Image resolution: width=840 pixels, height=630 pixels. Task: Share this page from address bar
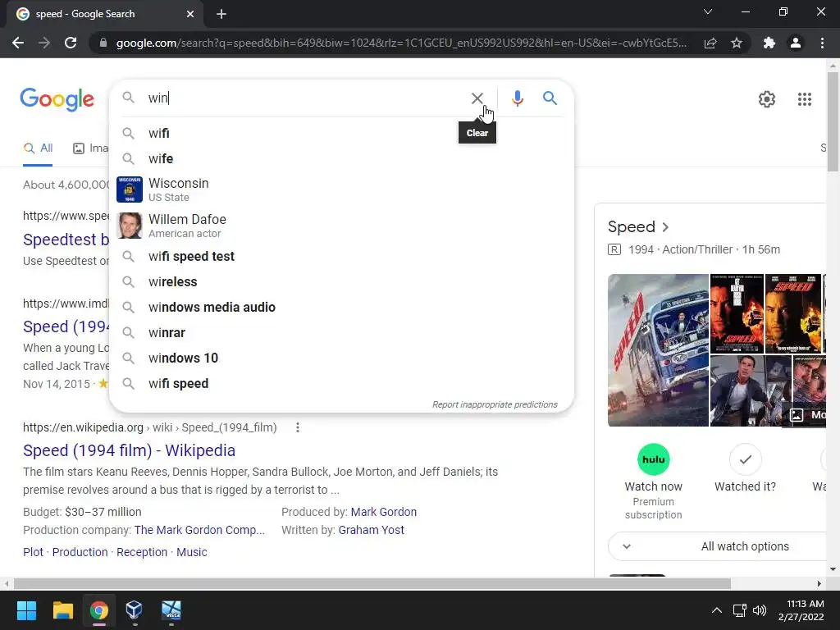pyautogui.click(x=710, y=43)
